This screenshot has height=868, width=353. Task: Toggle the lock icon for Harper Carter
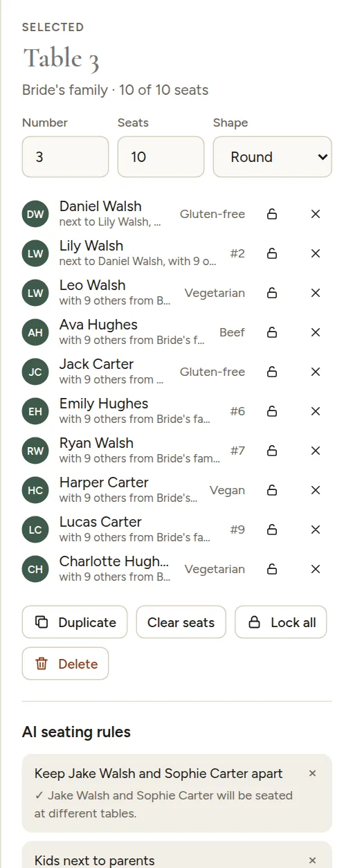(272, 490)
